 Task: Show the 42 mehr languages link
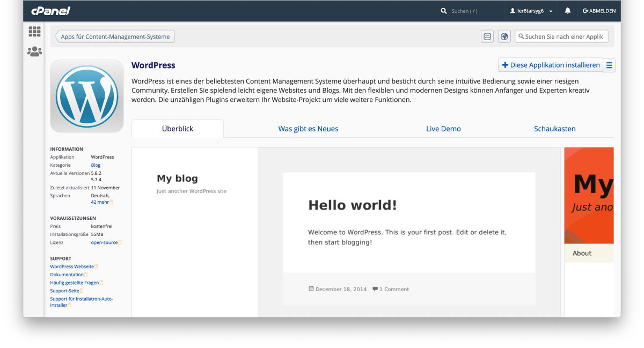pos(100,202)
